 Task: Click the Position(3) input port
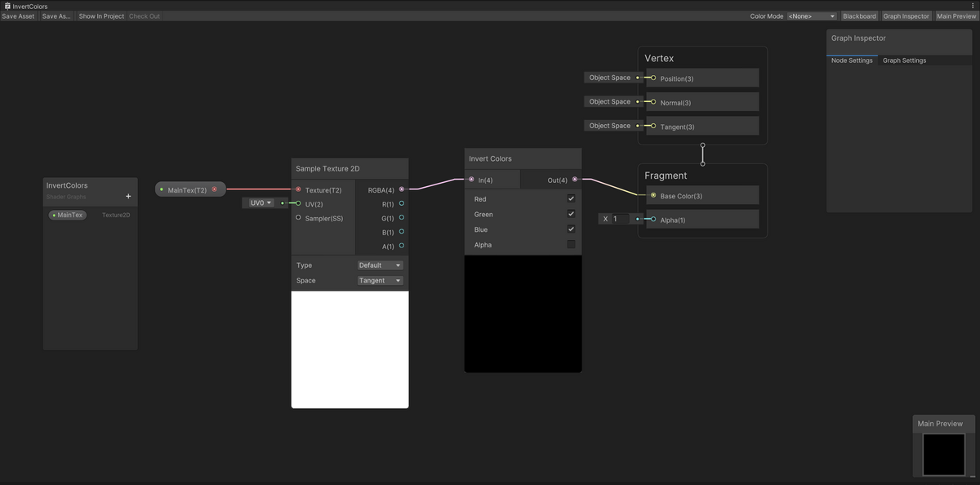click(653, 78)
